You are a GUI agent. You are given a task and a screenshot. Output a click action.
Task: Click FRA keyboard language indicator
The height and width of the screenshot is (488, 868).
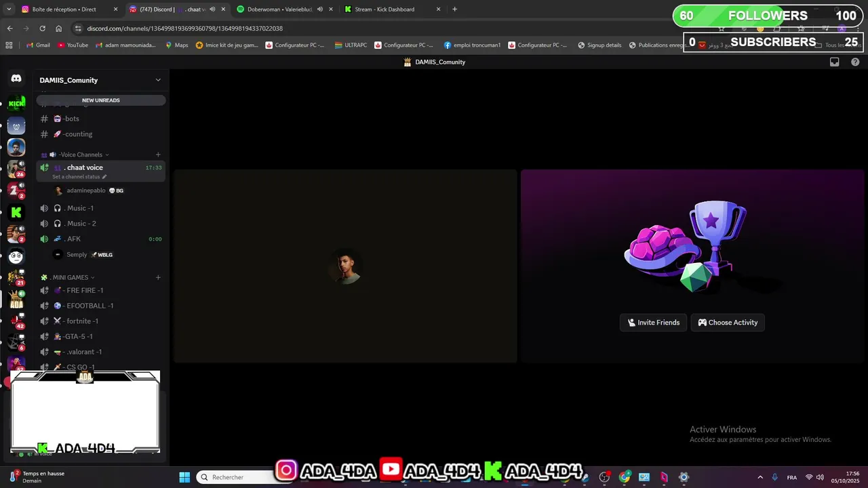[x=792, y=477]
